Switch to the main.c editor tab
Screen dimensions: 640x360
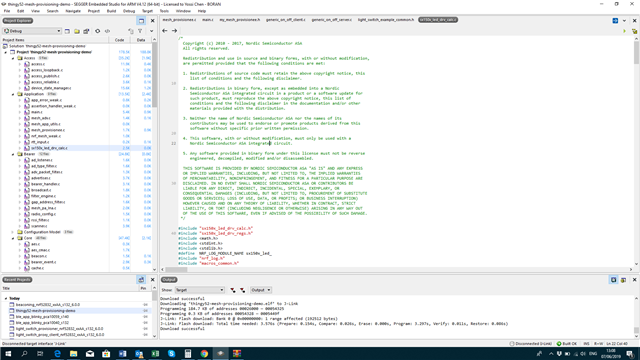coord(208,20)
